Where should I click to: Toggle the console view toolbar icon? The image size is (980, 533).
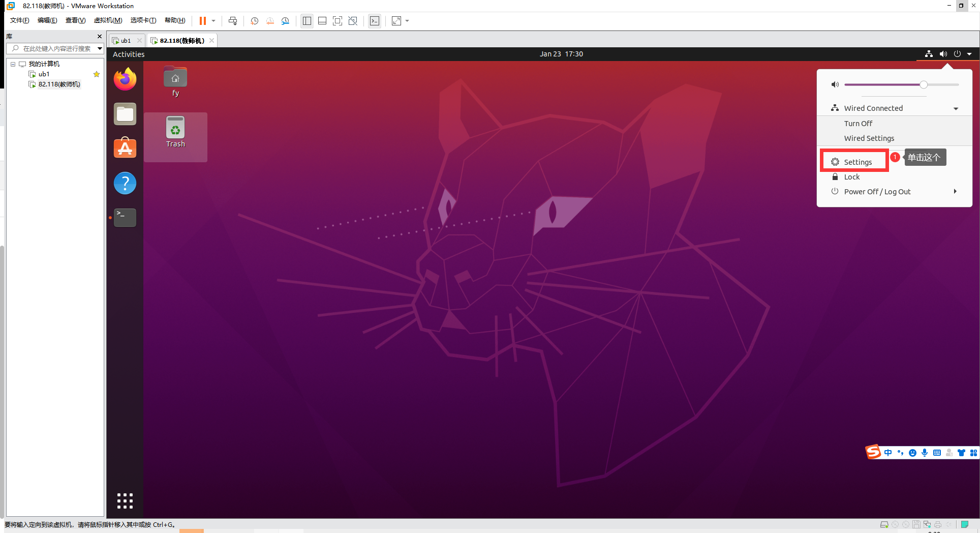click(375, 21)
